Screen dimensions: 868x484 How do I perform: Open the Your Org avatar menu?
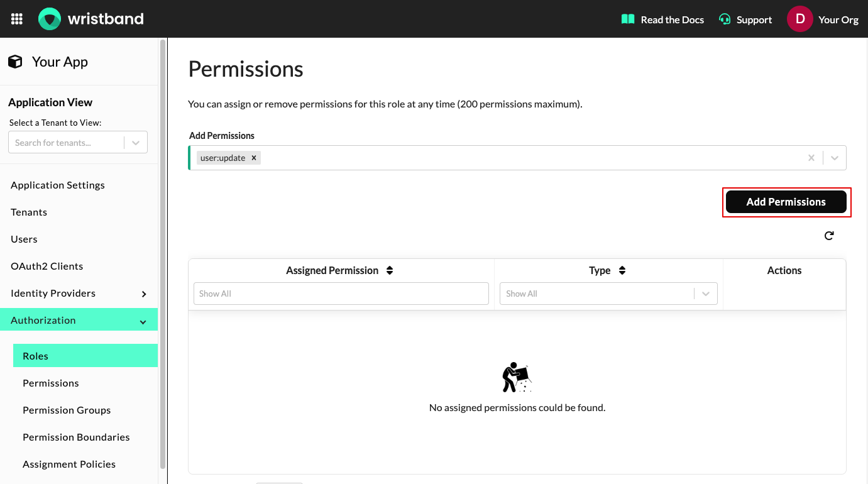click(x=799, y=19)
